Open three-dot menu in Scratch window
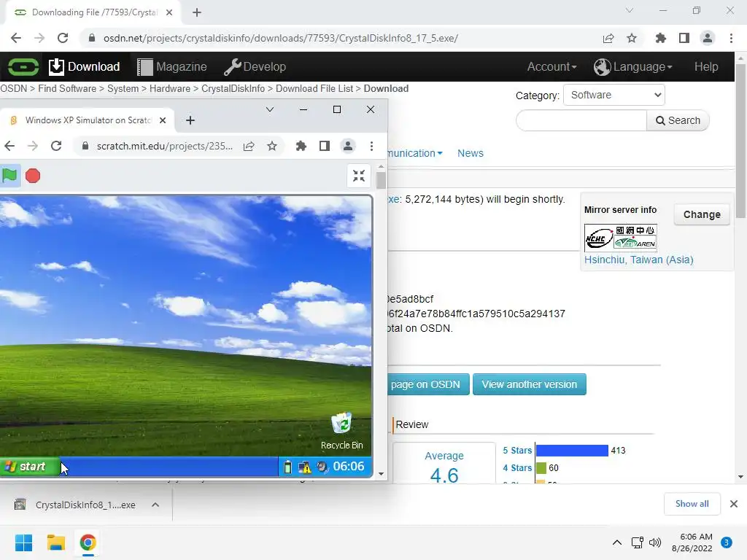This screenshot has height=560, width=747. click(x=371, y=146)
